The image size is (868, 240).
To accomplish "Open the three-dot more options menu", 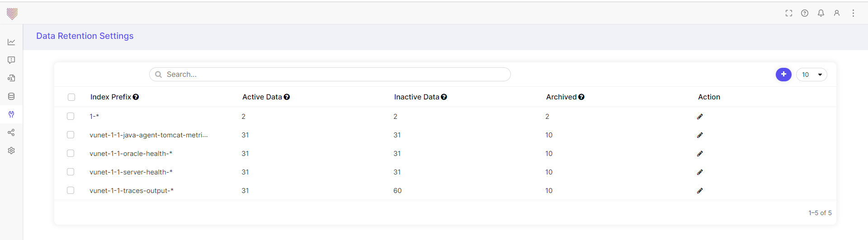I will pyautogui.click(x=853, y=13).
